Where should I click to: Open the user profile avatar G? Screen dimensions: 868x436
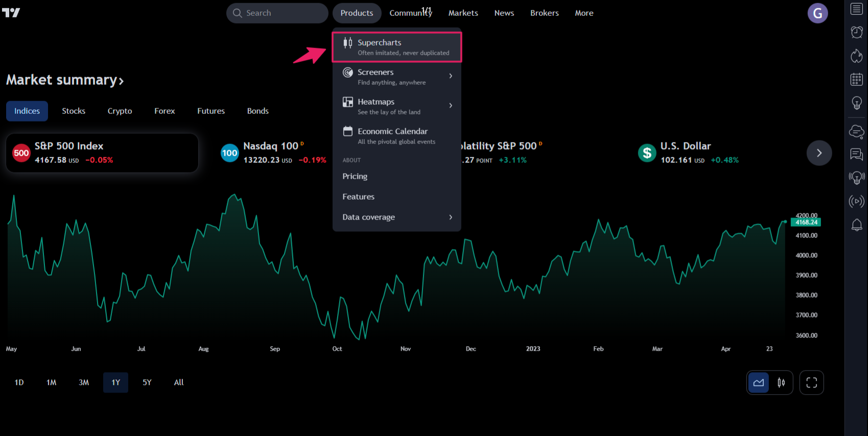817,13
